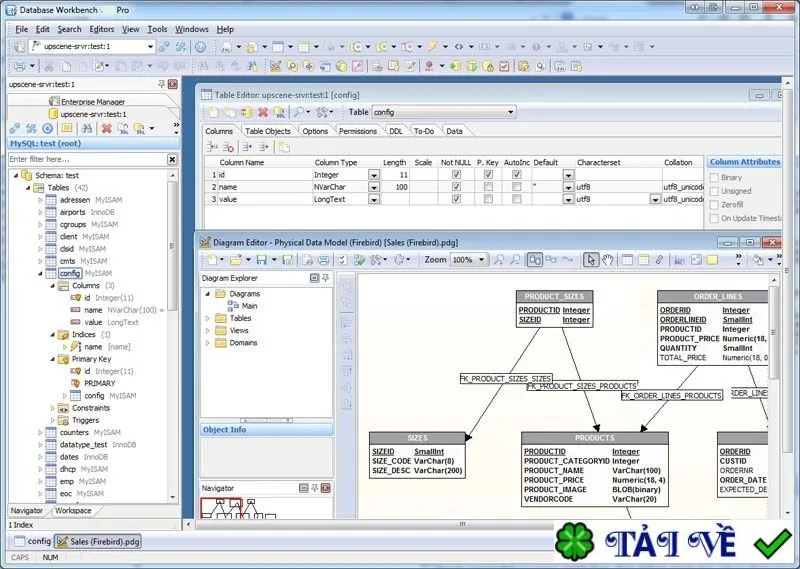Image resolution: width=800 pixels, height=569 pixels.
Task: Click the connect plug icon in Enterprise Manager toolbar
Action: click(15, 129)
